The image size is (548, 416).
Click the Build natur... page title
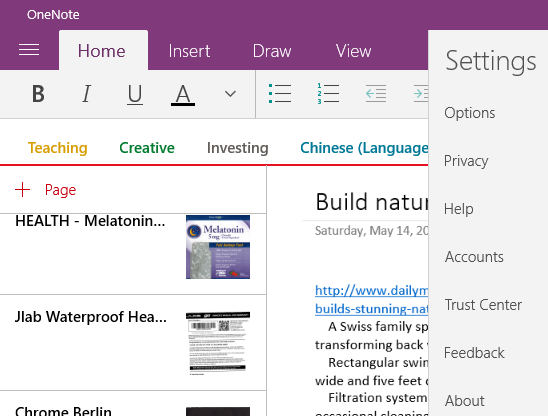(372, 202)
